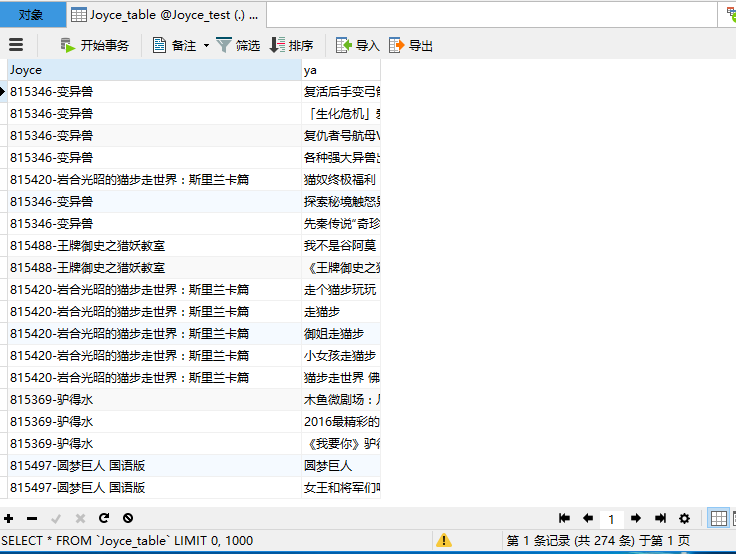Go to the first page of records
This screenshot has height=554, width=736.
click(564, 518)
